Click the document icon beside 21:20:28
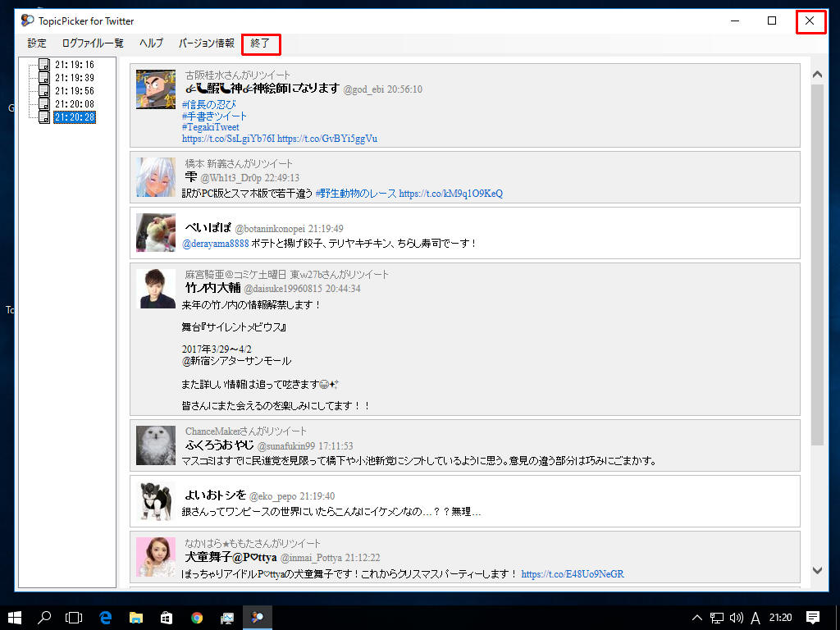The width and height of the screenshot is (840, 630). click(44, 116)
